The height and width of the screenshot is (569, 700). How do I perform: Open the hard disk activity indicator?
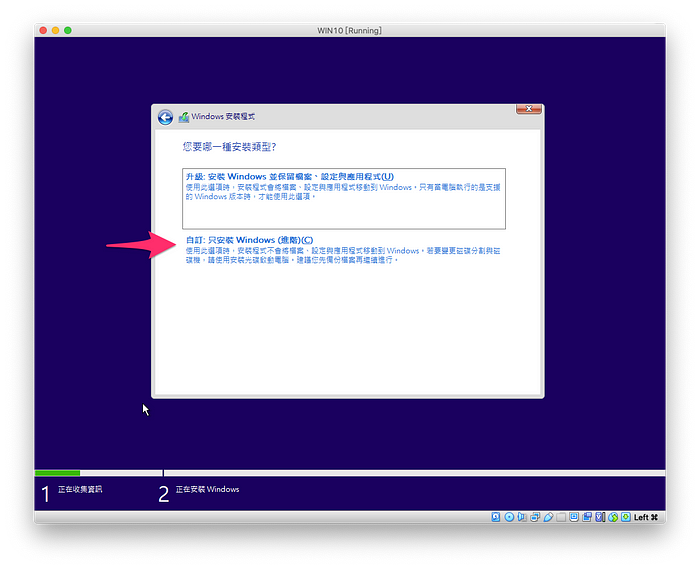(495, 517)
